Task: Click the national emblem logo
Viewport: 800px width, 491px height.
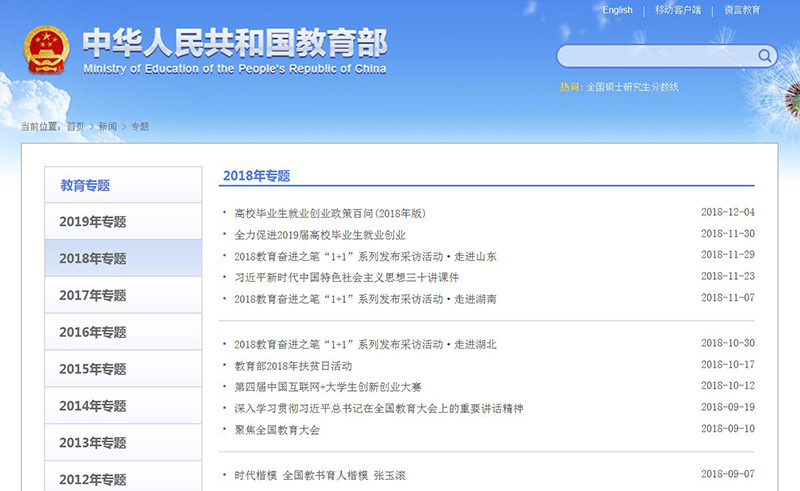Action: pyautogui.click(x=46, y=50)
